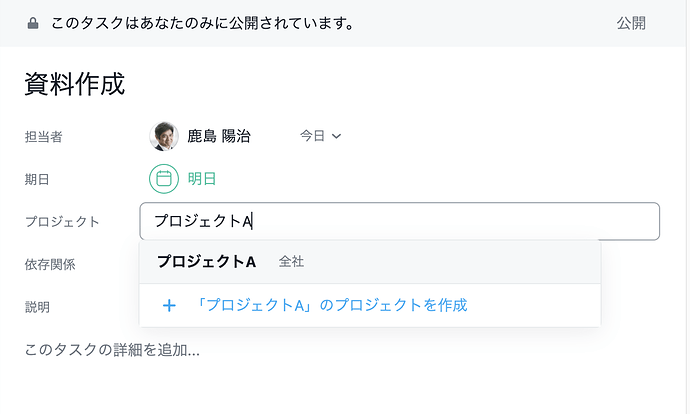Click the 公開 button

[x=631, y=23]
